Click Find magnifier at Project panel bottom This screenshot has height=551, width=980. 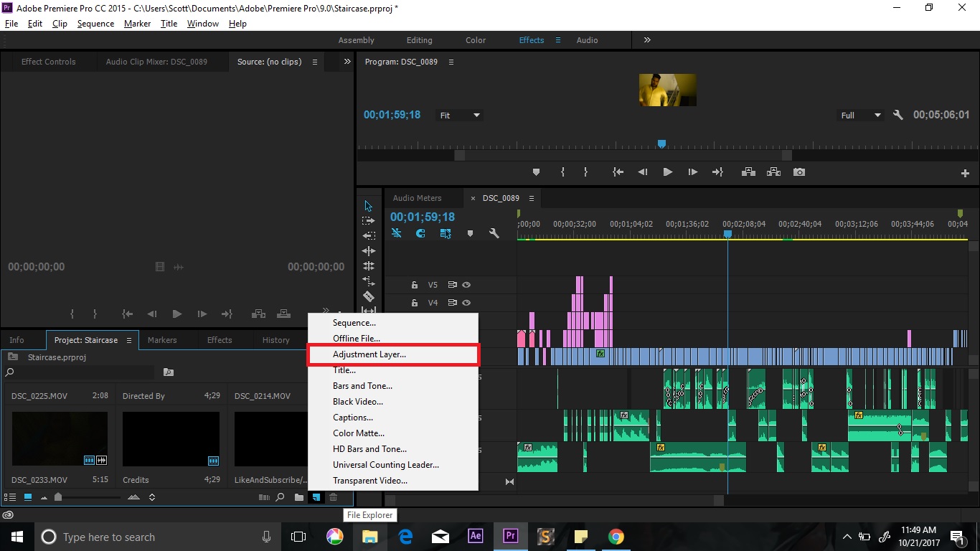click(281, 497)
